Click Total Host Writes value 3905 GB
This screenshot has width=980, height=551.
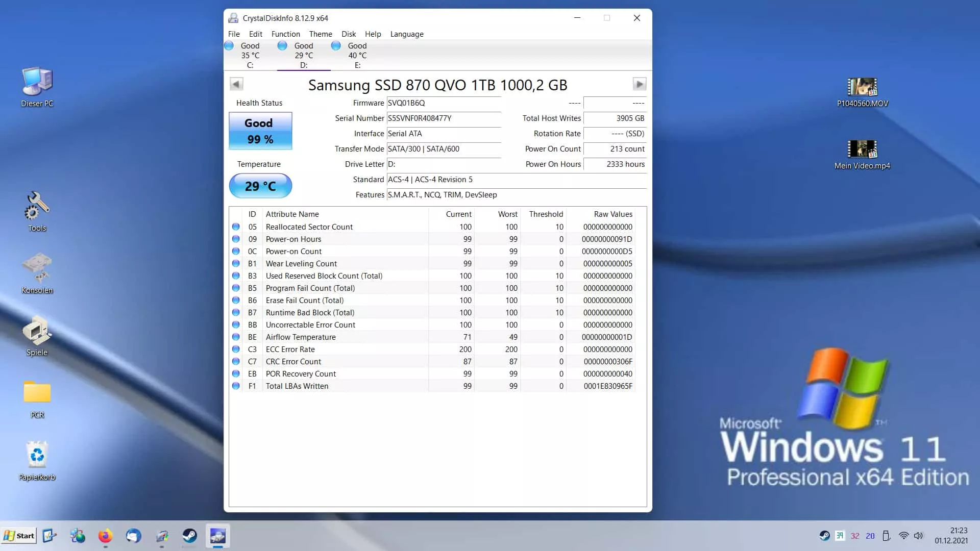click(x=615, y=118)
